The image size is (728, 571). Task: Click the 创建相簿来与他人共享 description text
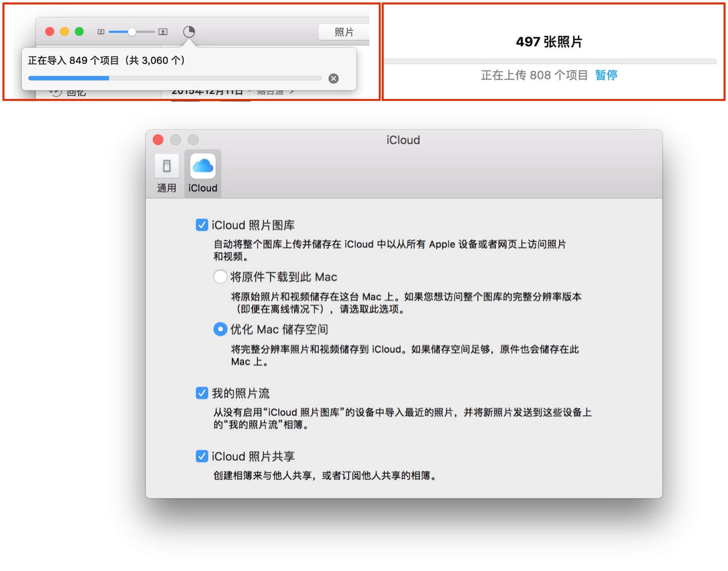325,476
